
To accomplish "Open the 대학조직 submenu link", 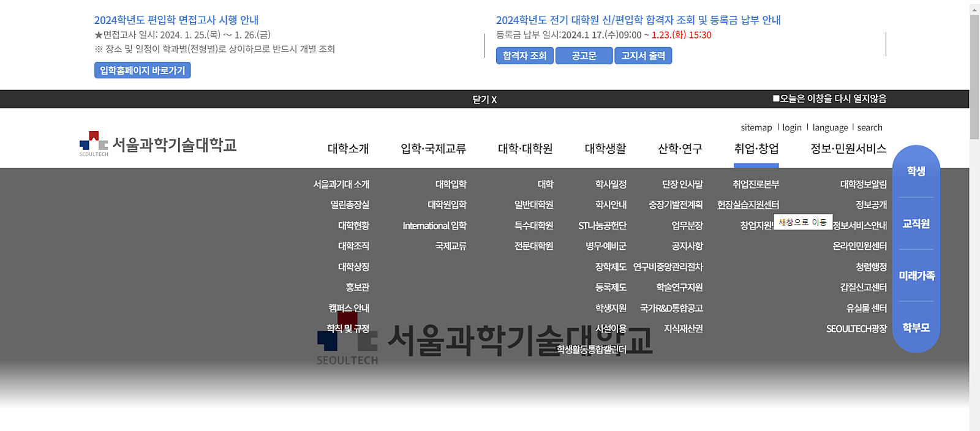I will tap(353, 245).
